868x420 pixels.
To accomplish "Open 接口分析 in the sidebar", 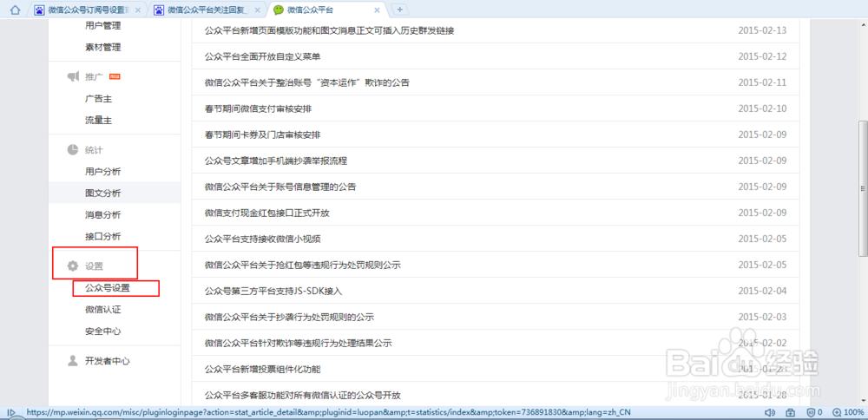I will pos(103,236).
